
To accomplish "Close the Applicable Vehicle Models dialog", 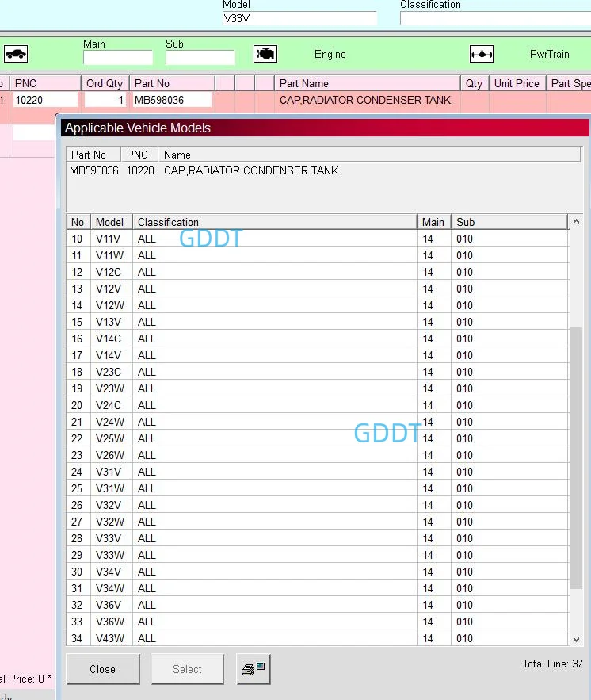I will 103,669.
